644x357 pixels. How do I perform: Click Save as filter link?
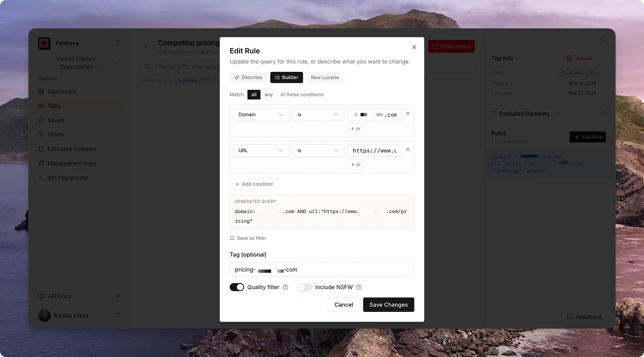pyautogui.click(x=248, y=238)
